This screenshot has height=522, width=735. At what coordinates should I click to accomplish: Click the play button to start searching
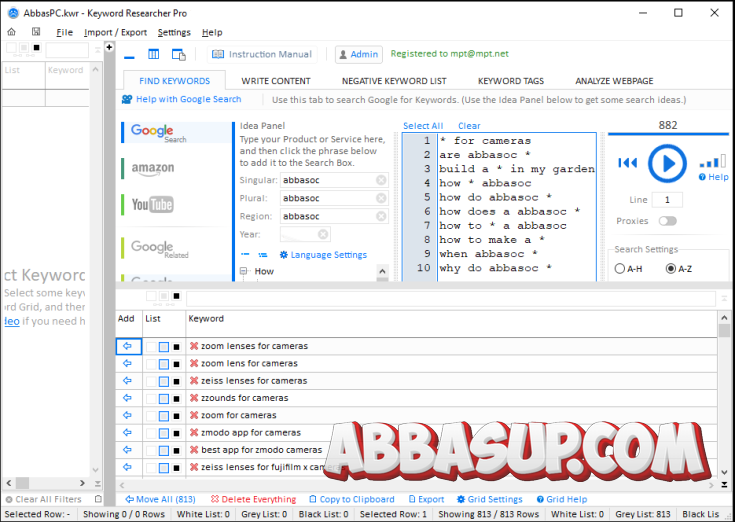667,164
